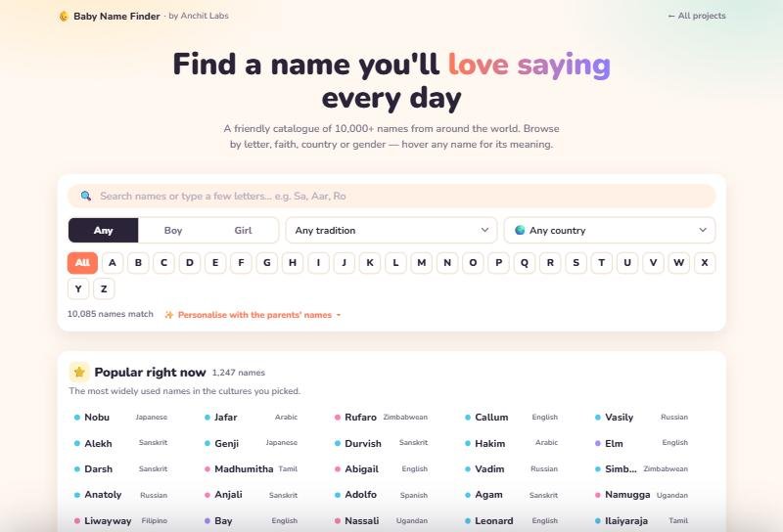Click the Baby Name Finder moon logo
The height and width of the screenshot is (532, 783).
click(x=64, y=17)
